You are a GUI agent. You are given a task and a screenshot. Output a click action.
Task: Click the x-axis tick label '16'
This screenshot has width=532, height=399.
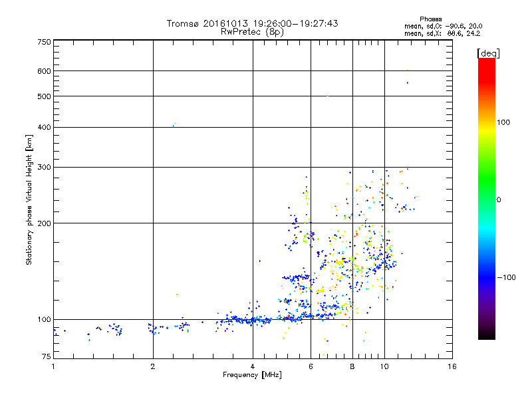(x=452, y=366)
